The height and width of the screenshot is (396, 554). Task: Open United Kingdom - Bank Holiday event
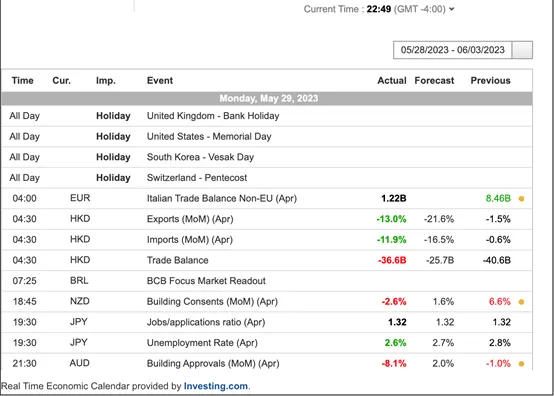coord(213,116)
